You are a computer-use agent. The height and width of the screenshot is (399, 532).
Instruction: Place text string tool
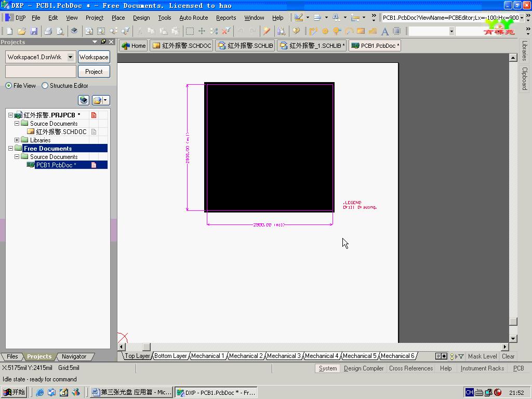click(x=385, y=31)
